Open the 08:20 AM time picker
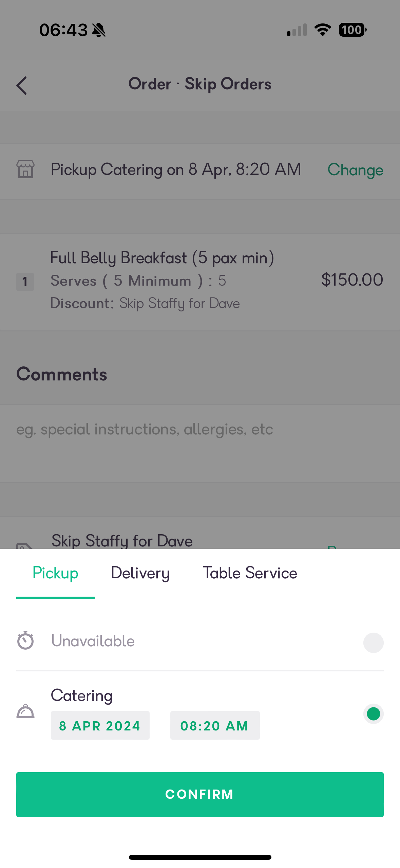The image size is (400, 868). coord(215,725)
